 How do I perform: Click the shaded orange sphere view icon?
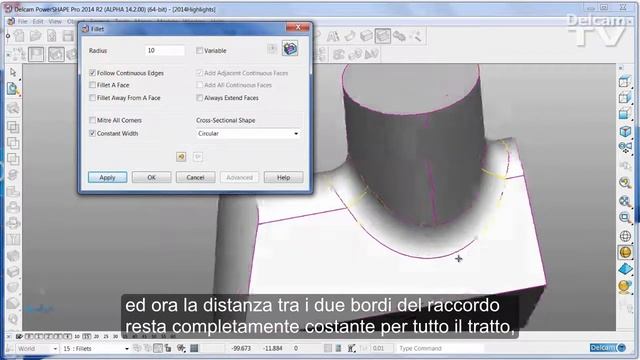(625, 252)
